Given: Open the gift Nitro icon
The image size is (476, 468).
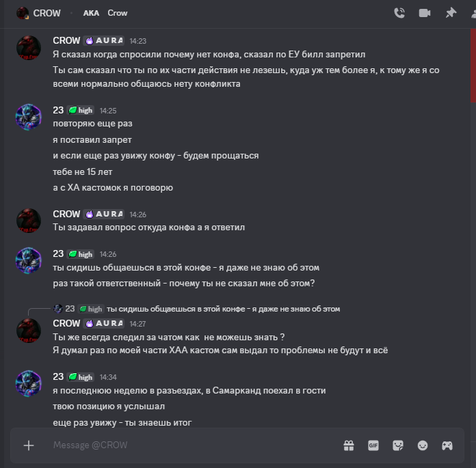Looking at the screenshot, I should 349,445.
